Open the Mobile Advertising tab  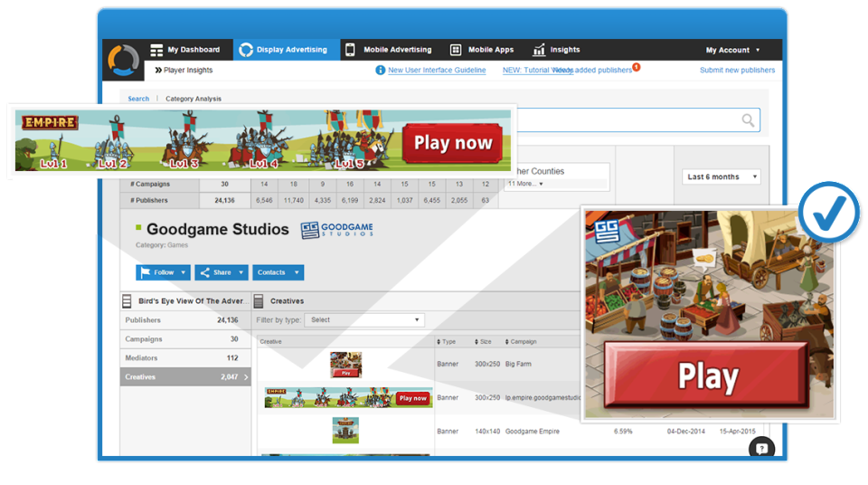389,50
